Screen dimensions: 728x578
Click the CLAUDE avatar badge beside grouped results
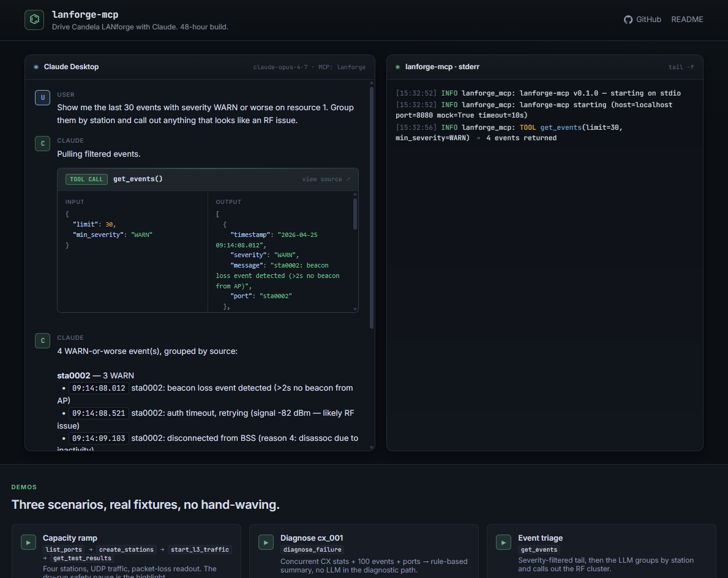pos(43,341)
